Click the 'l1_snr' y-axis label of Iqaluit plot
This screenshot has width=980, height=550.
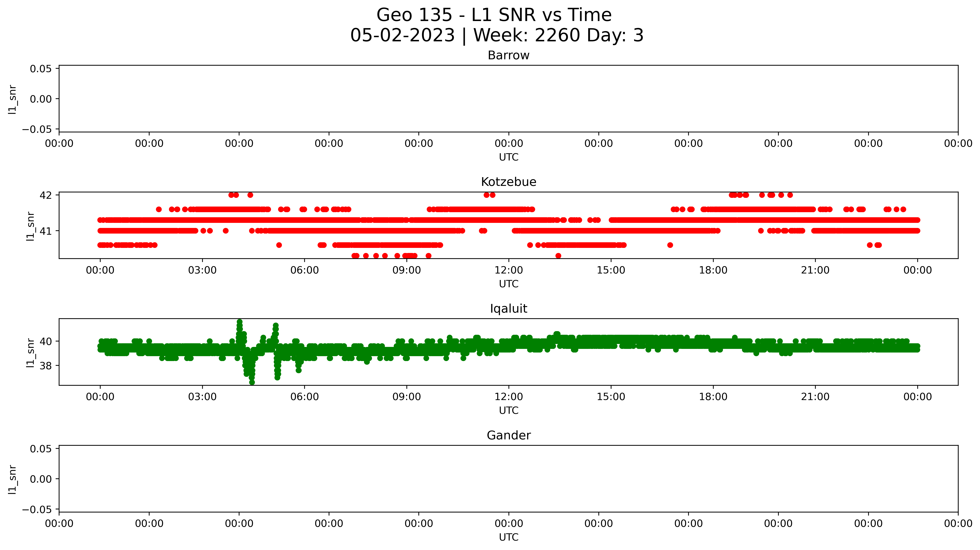pos(30,353)
